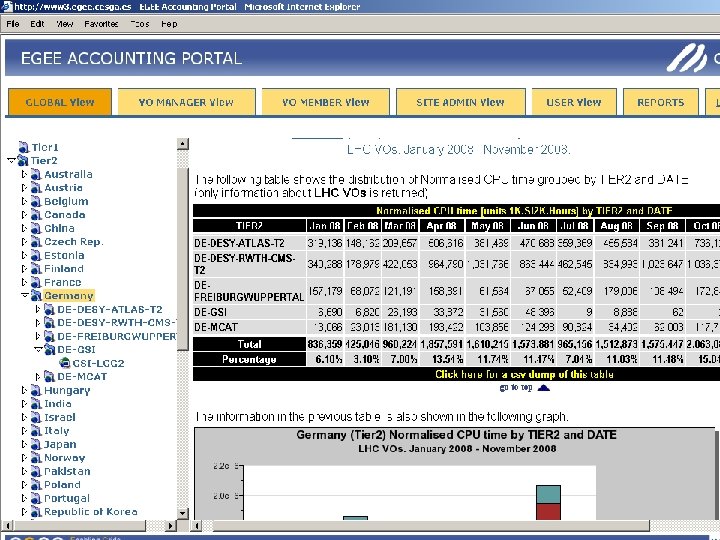The width and height of the screenshot is (720, 540).
Task: Click the red bar segment in the chart
Action: click(548, 512)
